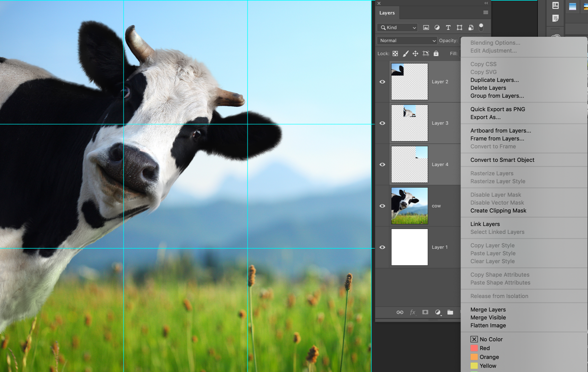This screenshot has height=372, width=588.
Task: Filter for shape layers icon
Action: [x=459, y=28]
